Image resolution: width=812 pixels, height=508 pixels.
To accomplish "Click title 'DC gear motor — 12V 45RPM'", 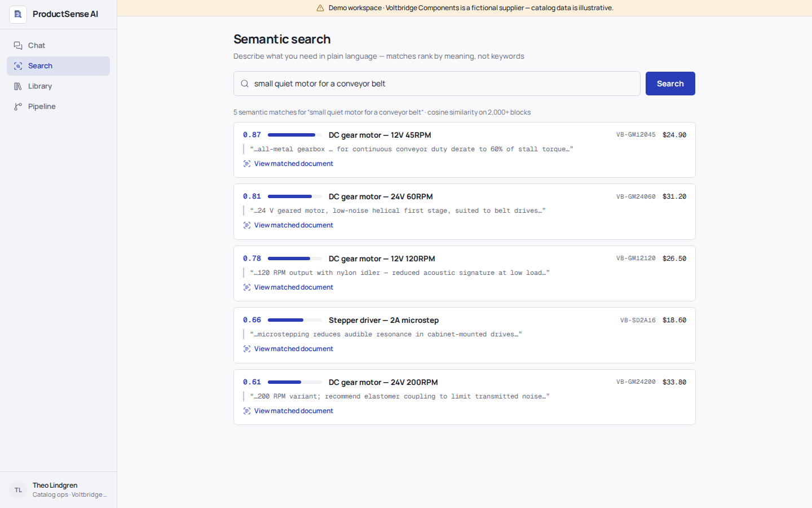I will (x=380, y=135).
